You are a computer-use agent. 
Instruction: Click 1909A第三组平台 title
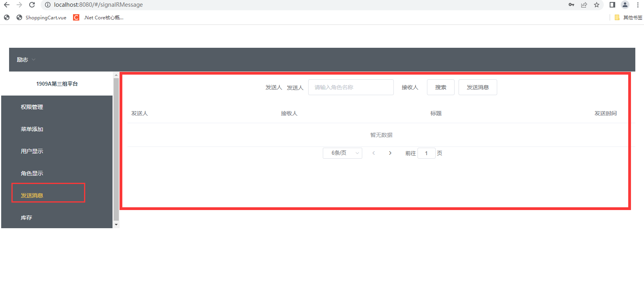click(x=57, y=84)
